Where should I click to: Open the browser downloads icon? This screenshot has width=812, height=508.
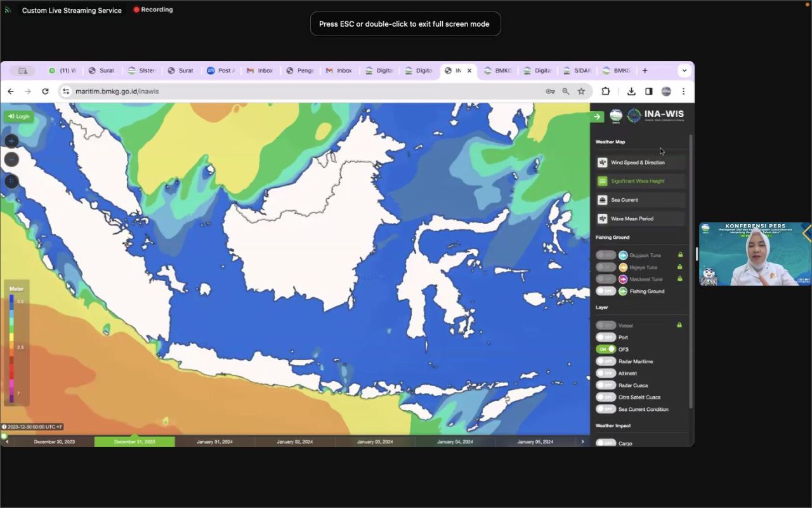631,91
